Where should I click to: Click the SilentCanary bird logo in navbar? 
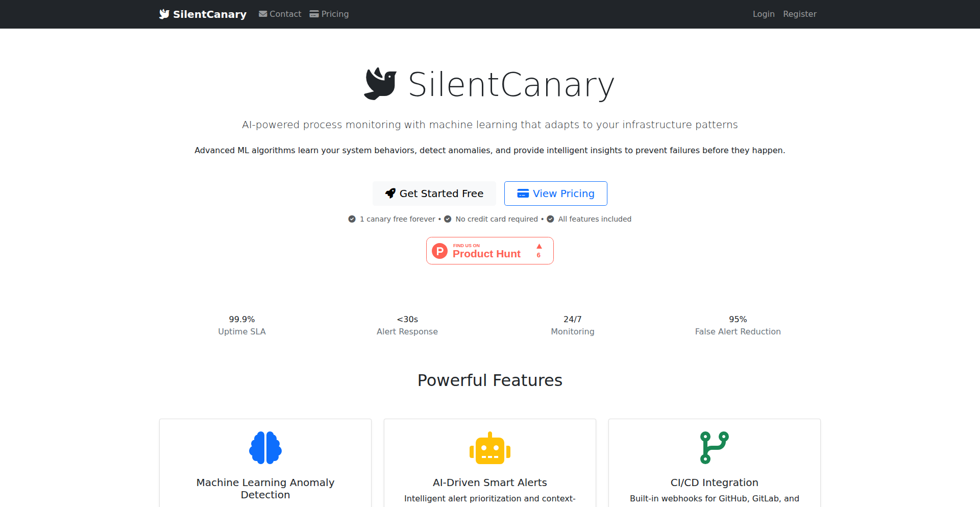click(x=164, y=14)
